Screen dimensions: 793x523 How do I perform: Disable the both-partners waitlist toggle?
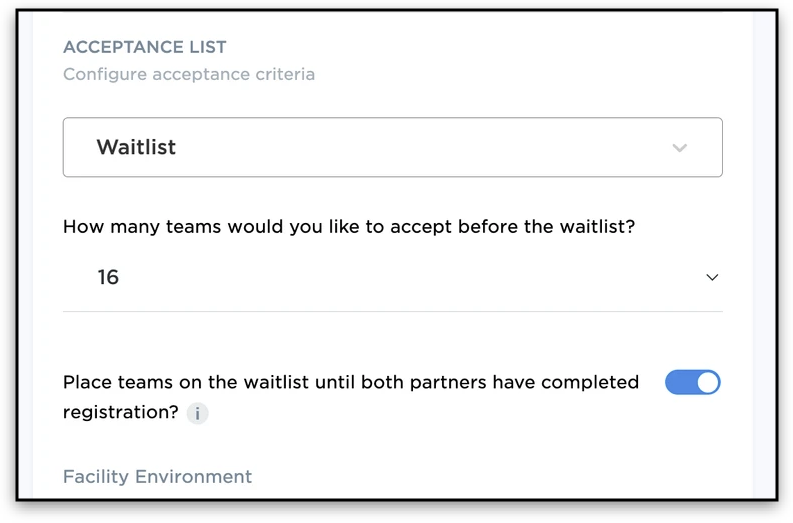tap(693, 382)
